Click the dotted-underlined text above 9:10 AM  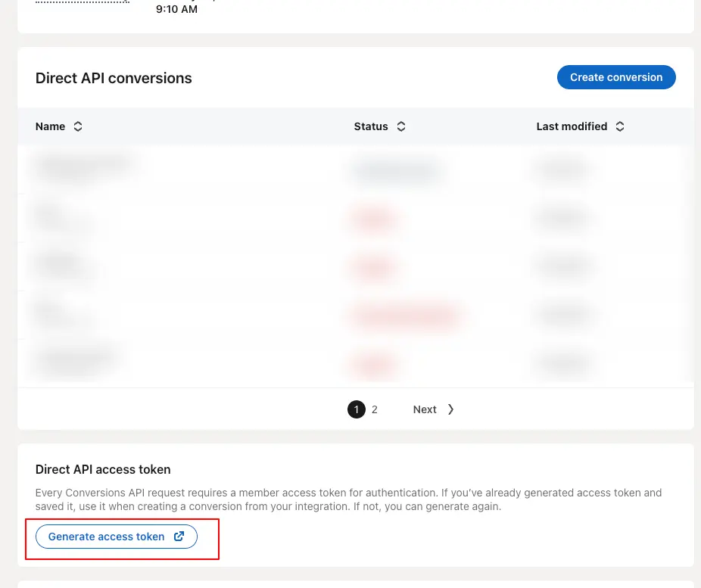82,2
